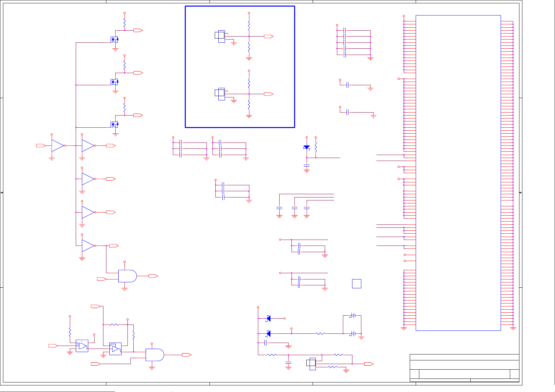Select the input port feeding the leftmost buffer
The image size is (555, 392).
41,145
